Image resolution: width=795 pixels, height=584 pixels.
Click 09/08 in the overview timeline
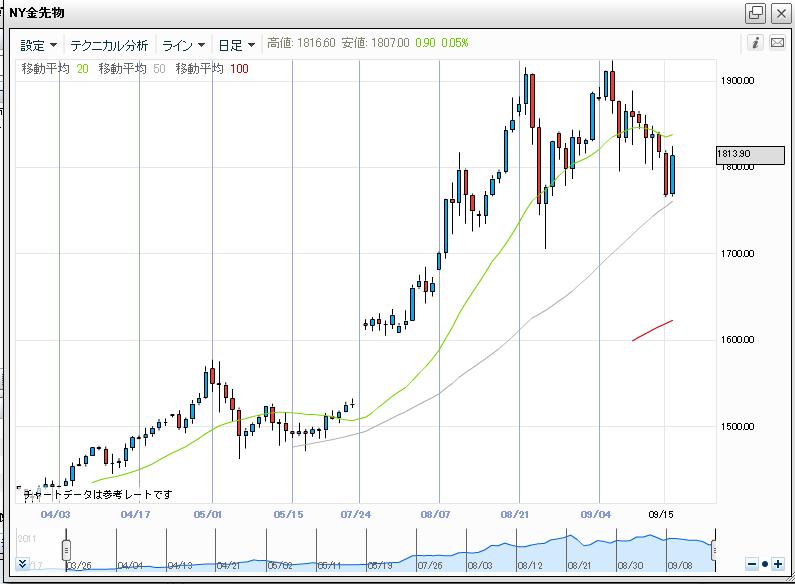pyautogui.click(x=679, y=565)
